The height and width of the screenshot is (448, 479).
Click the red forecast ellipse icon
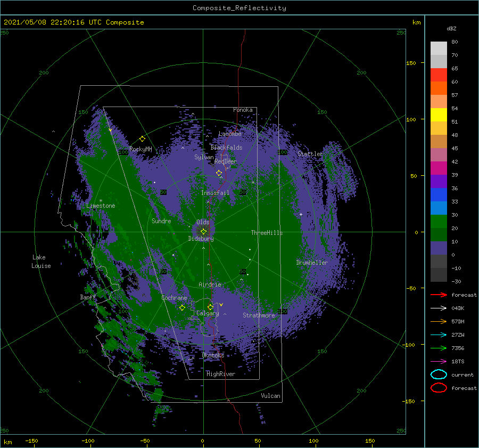[x=439, y=387]
